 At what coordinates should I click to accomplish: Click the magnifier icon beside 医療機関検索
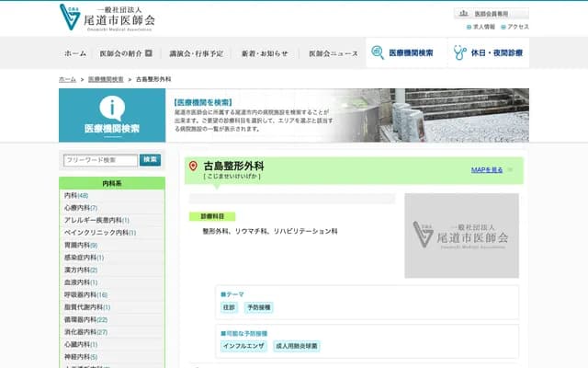(378, 53)
